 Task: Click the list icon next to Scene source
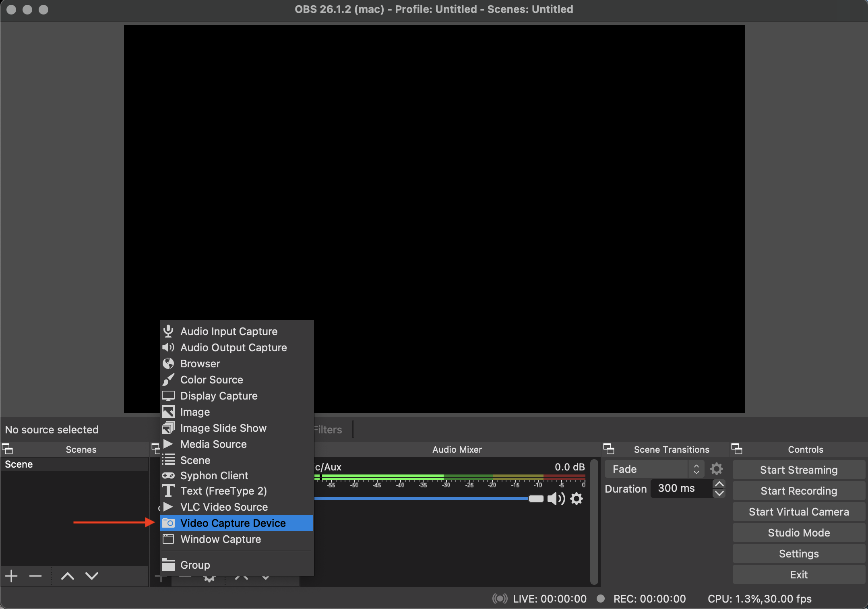[168, 460]
